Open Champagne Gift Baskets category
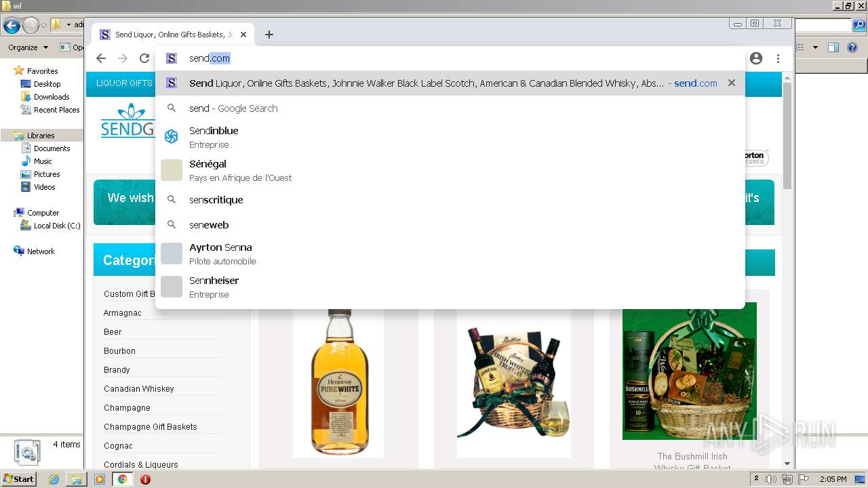Viewport: 868px width, 488px height. point(151,427)
